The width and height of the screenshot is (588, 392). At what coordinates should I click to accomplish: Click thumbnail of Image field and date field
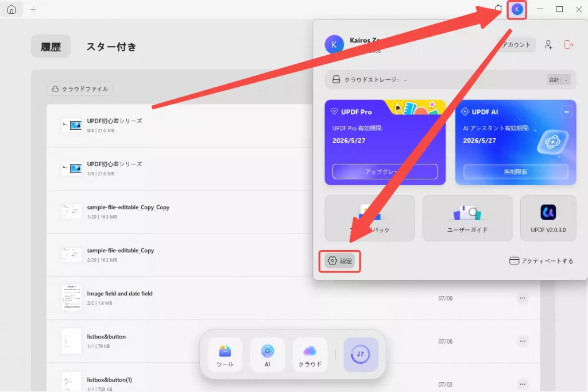pos(71,298)
